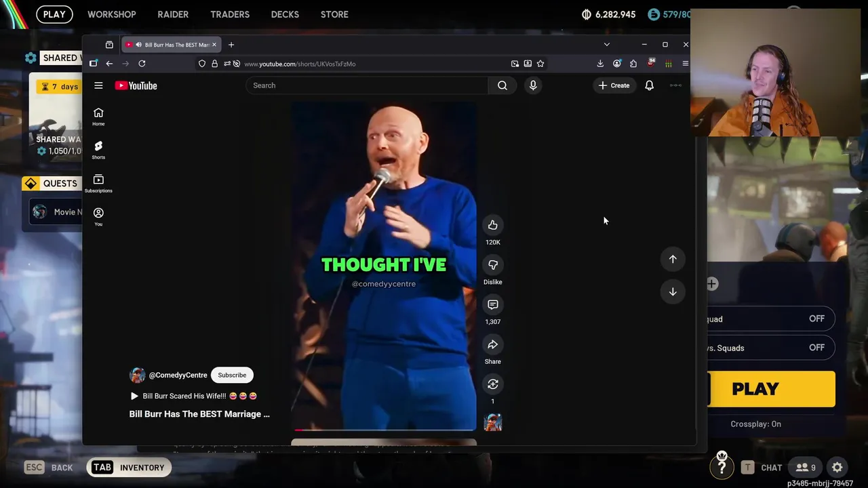This screenshot has height=488, width=868.
Task: Open the Create dropdown on YouTube
Action: coord(614,85)
